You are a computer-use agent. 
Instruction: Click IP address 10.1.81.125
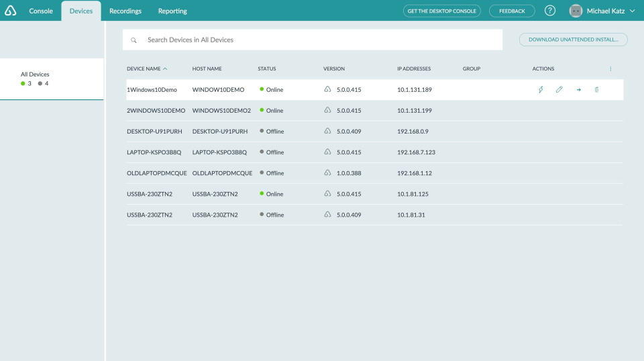(x=413, y=195)
